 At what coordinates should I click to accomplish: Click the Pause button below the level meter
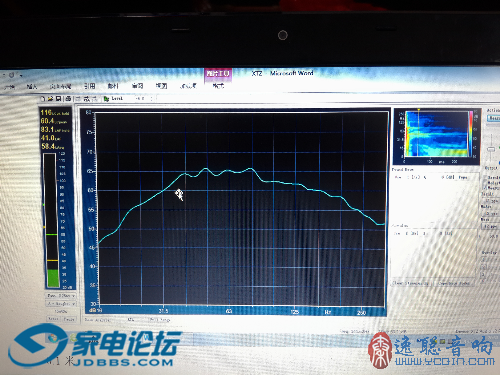tap(69, 319)
